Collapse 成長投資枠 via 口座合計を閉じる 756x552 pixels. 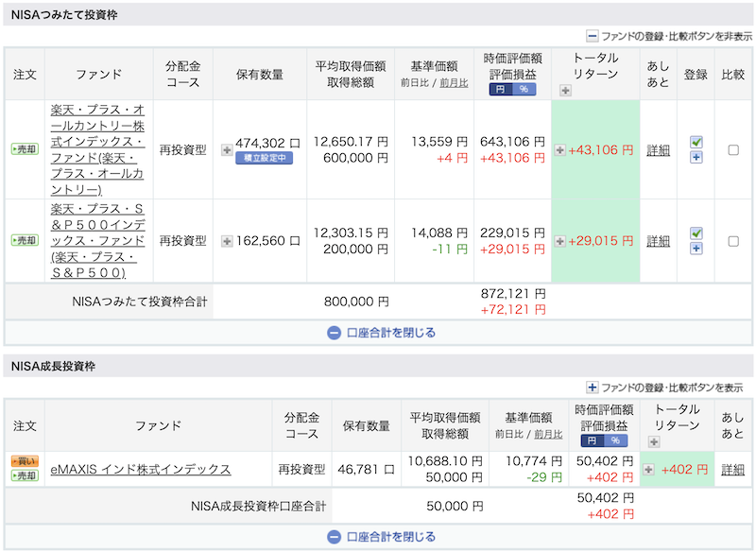coord(381,537)
